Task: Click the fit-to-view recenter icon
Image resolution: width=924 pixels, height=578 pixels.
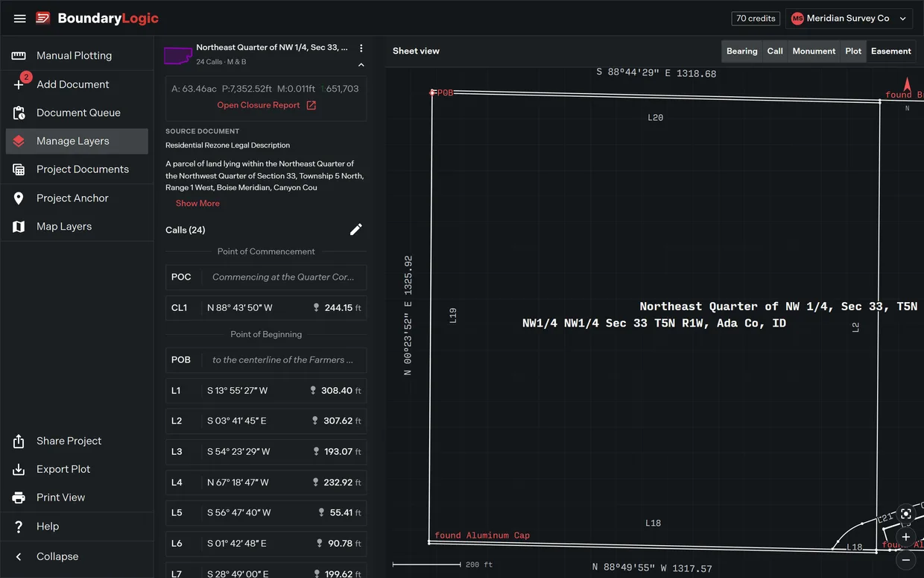Action: pos(906,514)
